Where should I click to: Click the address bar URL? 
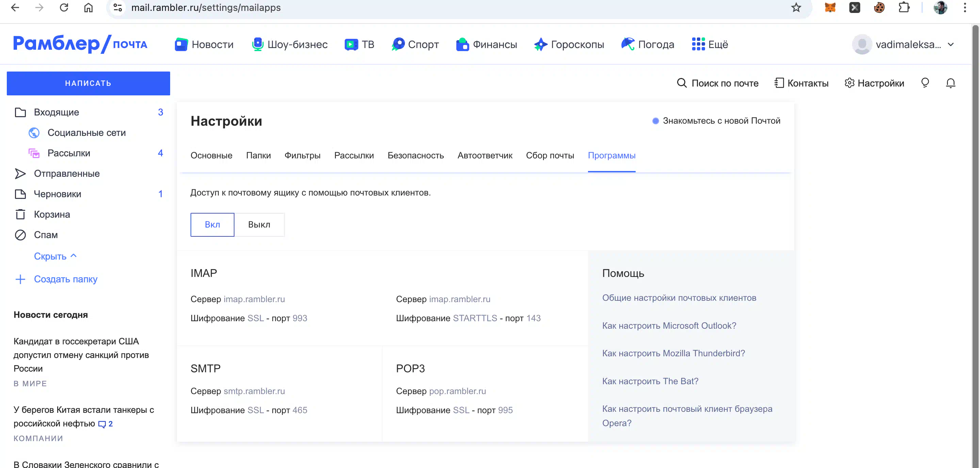coord(206,7)
